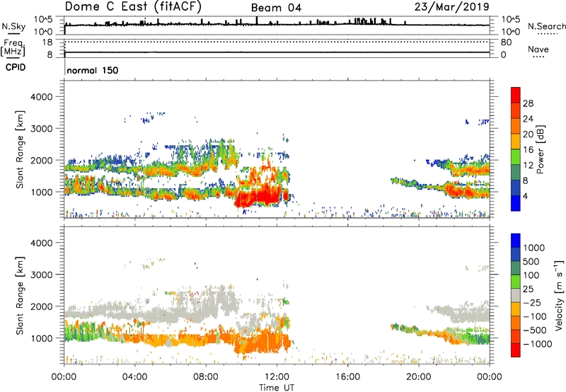
Task: Click the '-25' velocity colorbar value
Action: (532, 303)
